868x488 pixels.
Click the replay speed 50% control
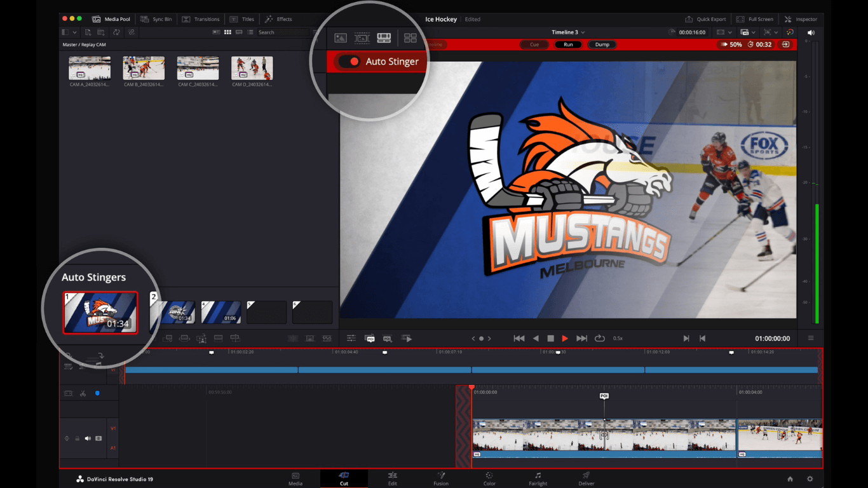[x=731, y=44]
